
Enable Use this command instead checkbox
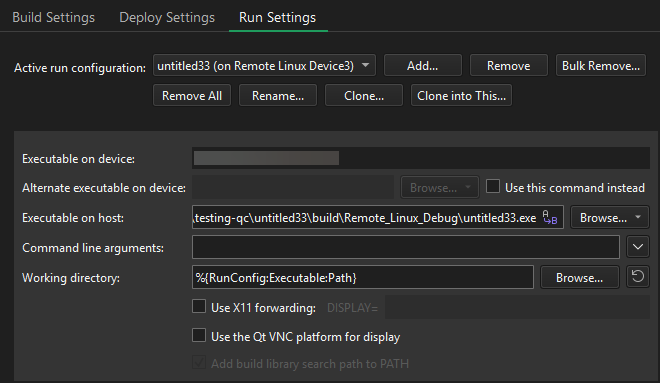[493, 186]
